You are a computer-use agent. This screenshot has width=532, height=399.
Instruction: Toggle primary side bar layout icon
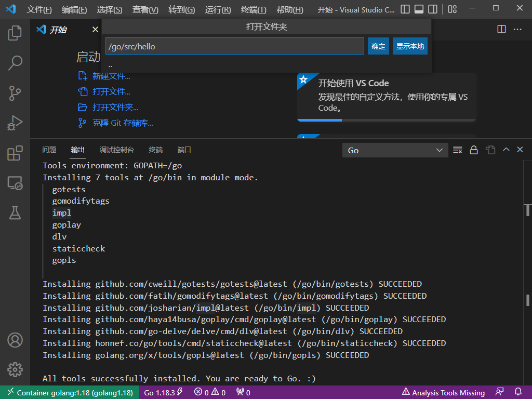[x=405, y=9]
